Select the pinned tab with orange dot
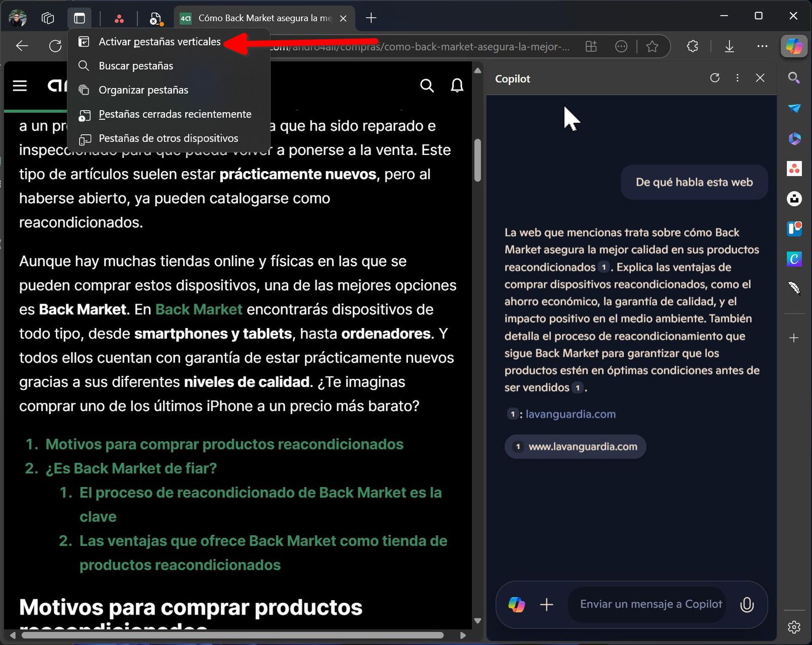Viewport: 812px width, 645px height. point(156,19)
